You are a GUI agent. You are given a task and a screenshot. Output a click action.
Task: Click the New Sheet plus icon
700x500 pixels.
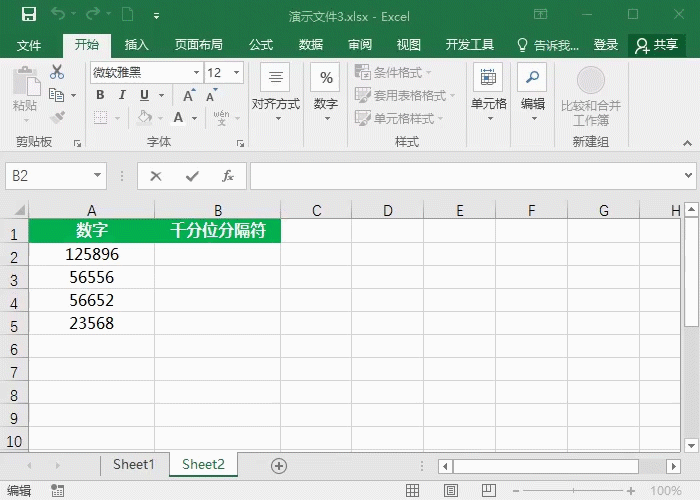pyautogui.click(x=279, y=466)
